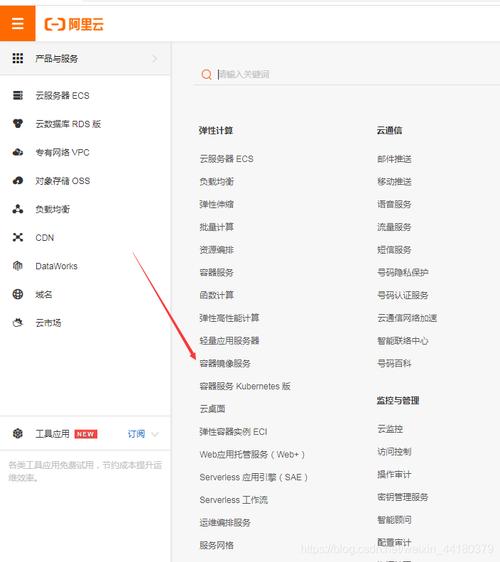This screenshot has height=562, width=500.
Task: Click the 工具应用 icon
Action: click(x=18, y=434)
